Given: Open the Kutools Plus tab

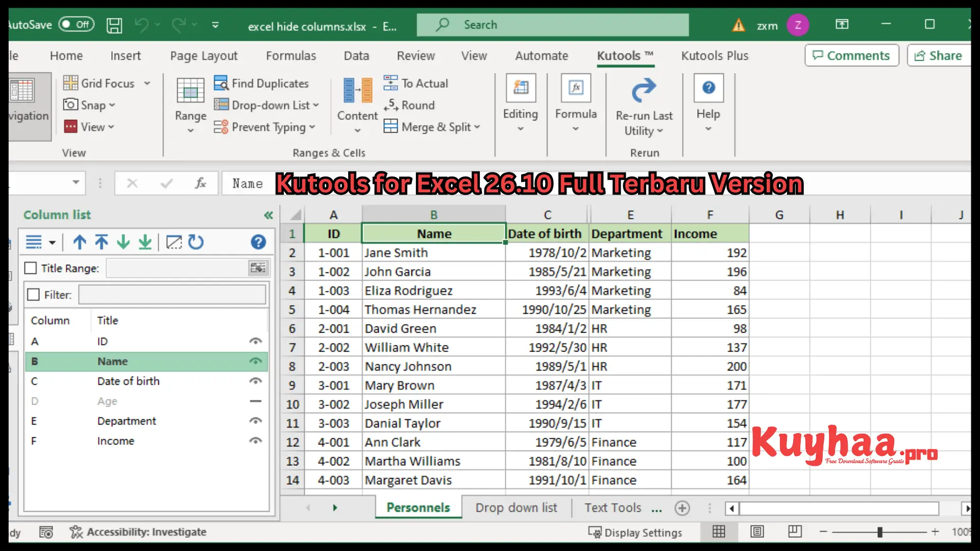Looking at the screenshot, I should [715, 56].
